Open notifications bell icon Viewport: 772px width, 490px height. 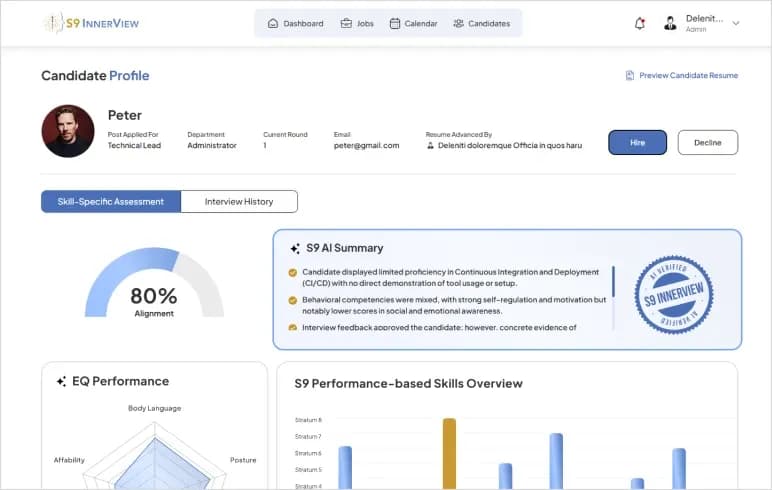pyautogui.click(x=640, y=23)
